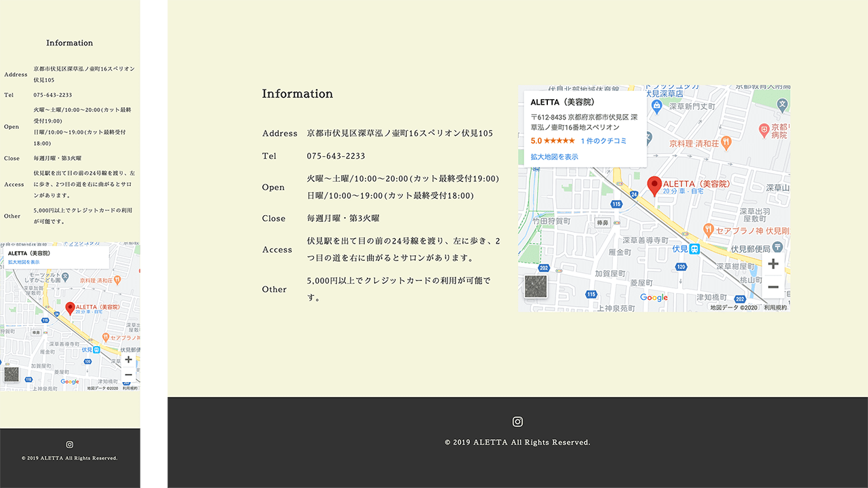View the 1件のクチコミ reviews link

pos(603,140)
